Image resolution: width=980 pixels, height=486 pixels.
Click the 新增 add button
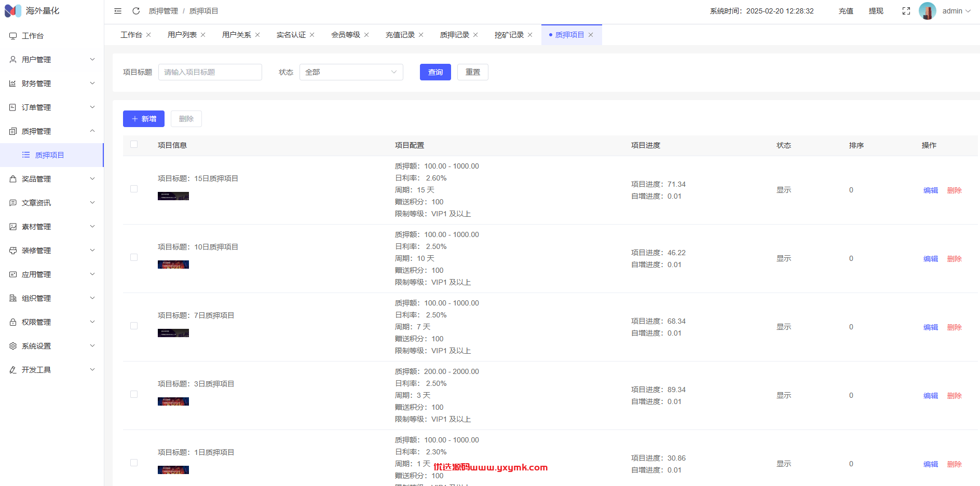(144, 119)
